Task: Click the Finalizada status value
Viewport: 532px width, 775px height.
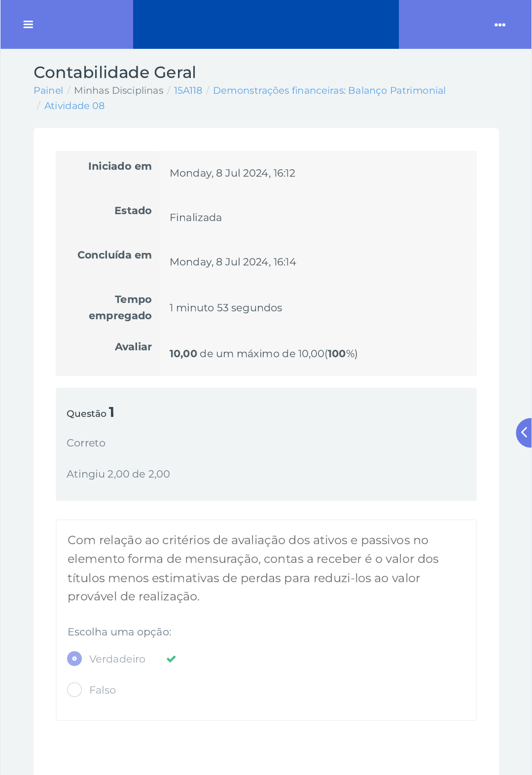Action: [x=196, y=218]
